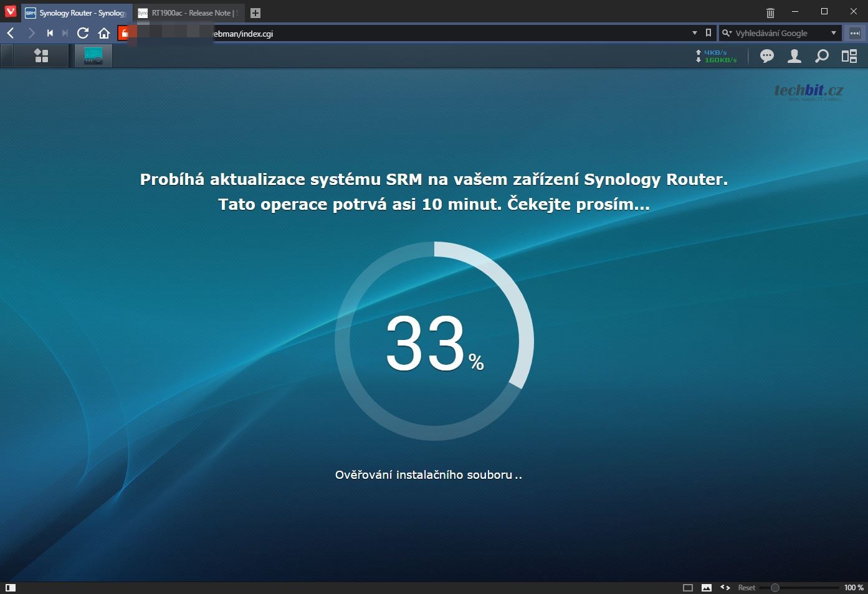Click the SRM search magnifier icon

click(822, 57)
